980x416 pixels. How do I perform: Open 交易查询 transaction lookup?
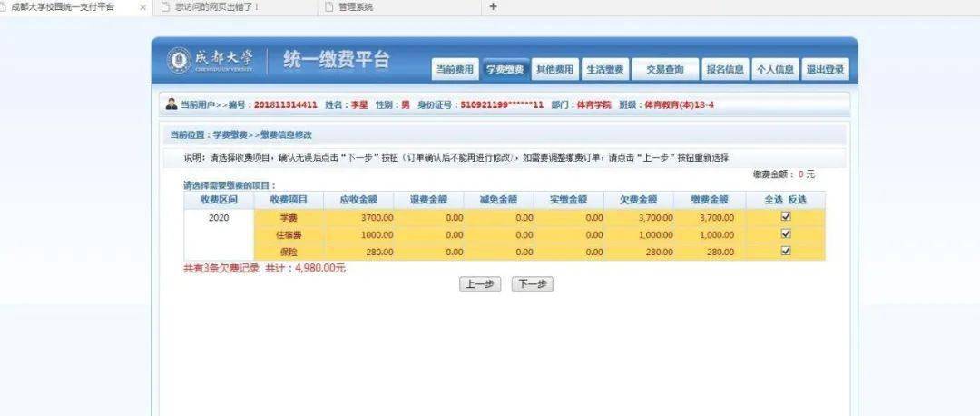point(664,69)
